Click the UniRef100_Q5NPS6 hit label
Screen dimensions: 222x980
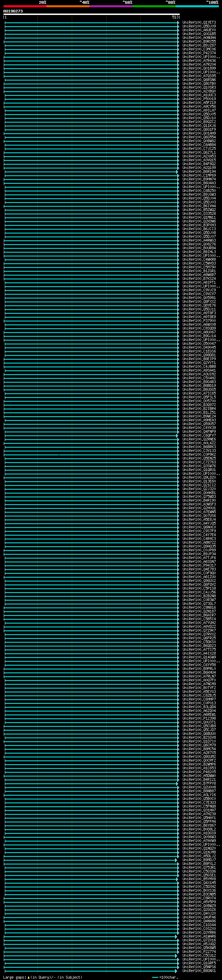[199, 967]
